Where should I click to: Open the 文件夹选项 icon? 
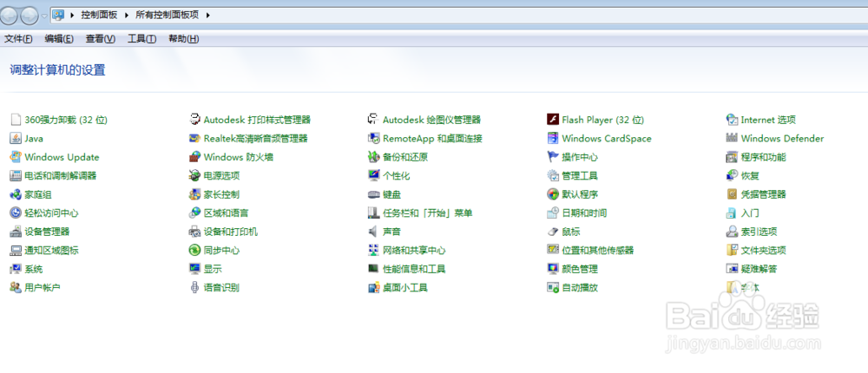(732, 251)
